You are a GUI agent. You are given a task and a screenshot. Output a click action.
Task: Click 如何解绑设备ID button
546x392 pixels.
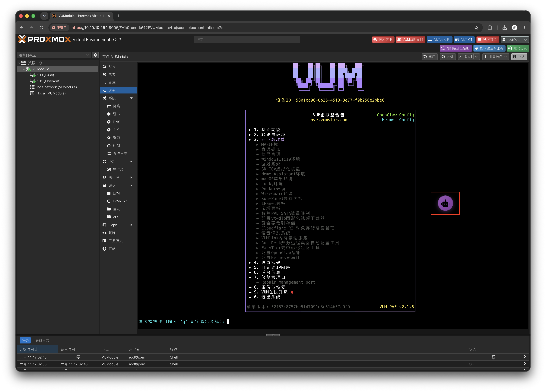[x=456, y=48]
